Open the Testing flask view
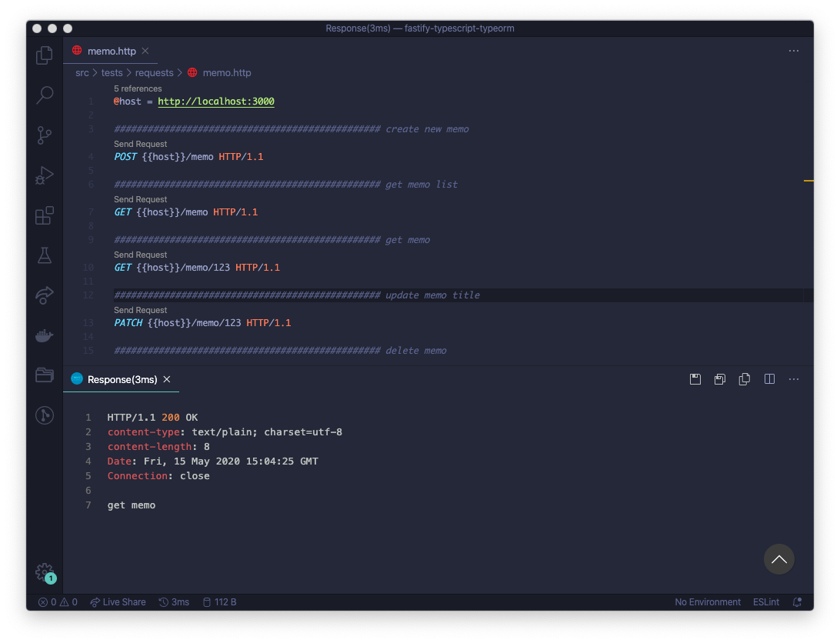The image size is (840, 643). 44,255
